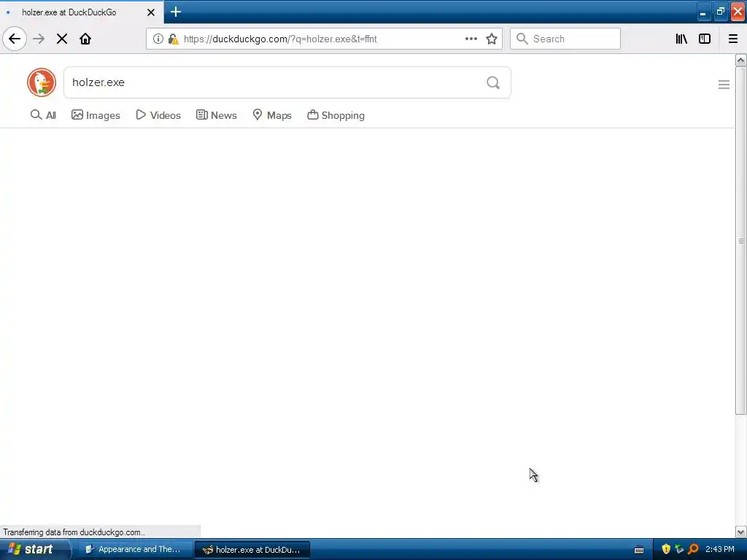Image resolution: width=747 pixels, height=560 pixels.
Task: Click the 2:43 PM clock
Action: tap(720, 550)
